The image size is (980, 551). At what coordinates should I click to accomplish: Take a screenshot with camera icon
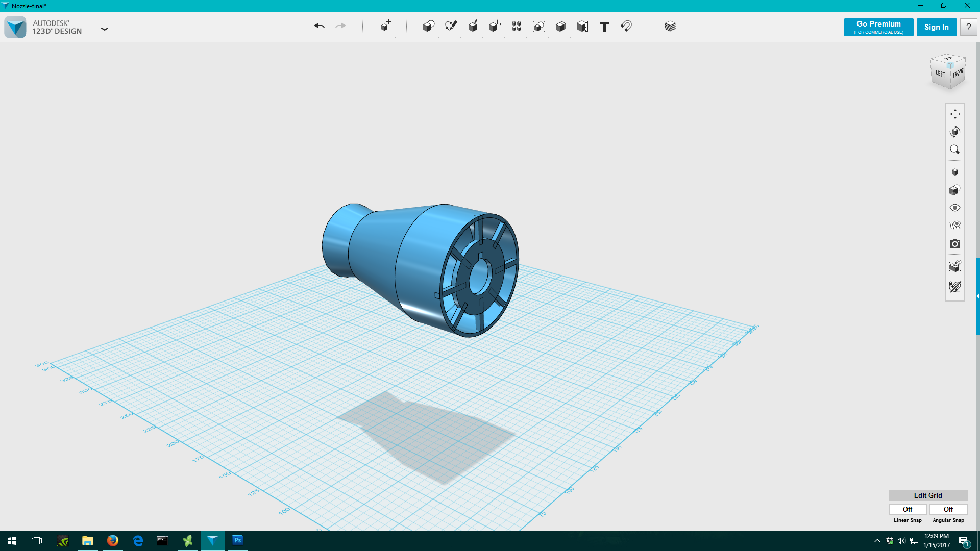pos(954,244)
